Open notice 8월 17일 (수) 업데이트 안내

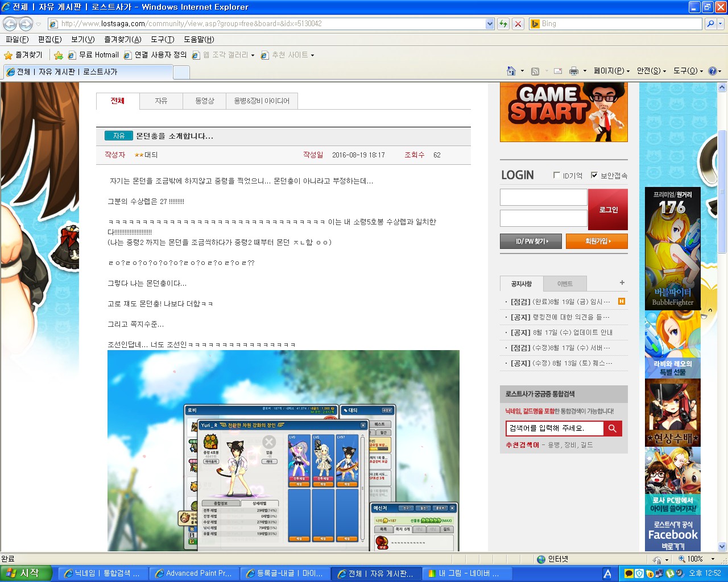pos(561,332)
